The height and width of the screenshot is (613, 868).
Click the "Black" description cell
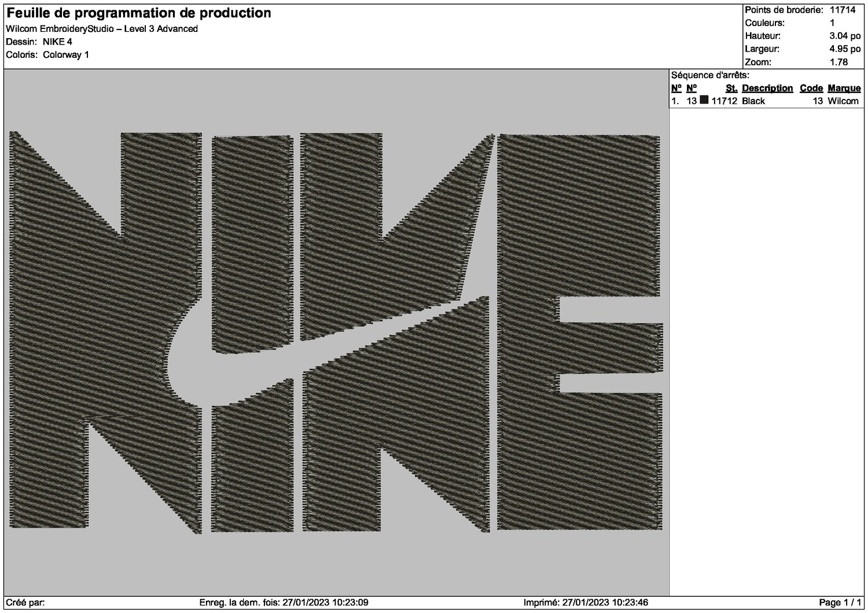[753, 101]
